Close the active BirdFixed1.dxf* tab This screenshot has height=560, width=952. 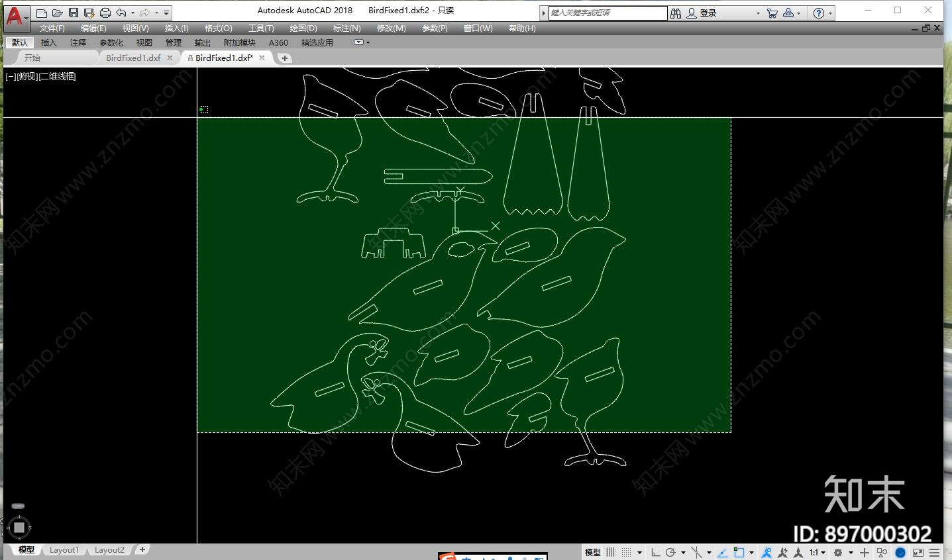tap(262, 58)
